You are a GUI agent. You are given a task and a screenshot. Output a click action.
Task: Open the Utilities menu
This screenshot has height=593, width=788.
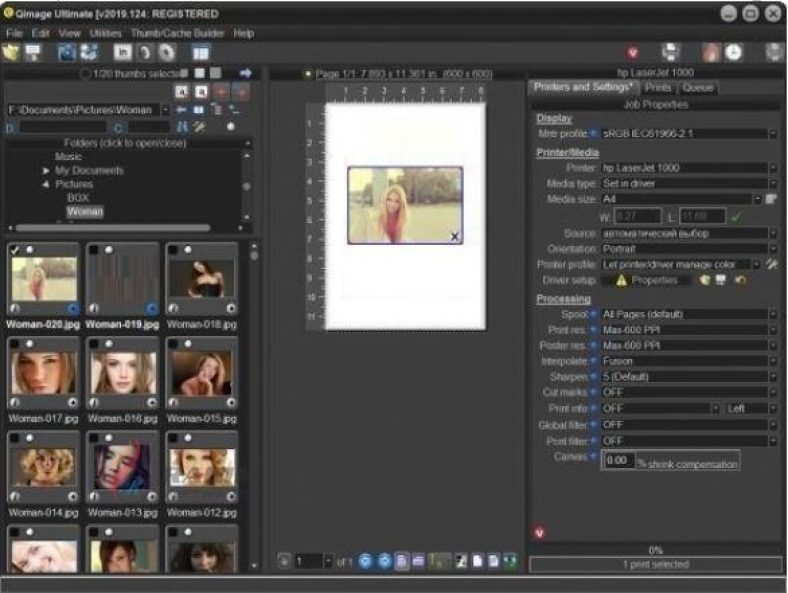pos(105,33)
